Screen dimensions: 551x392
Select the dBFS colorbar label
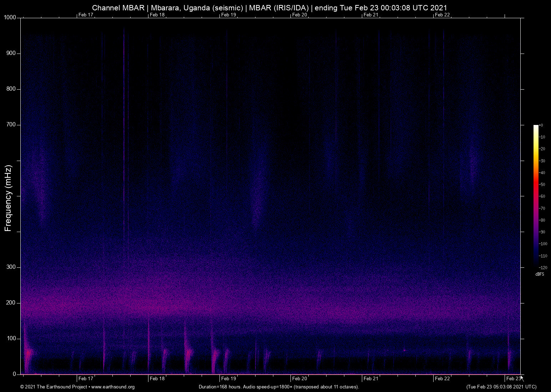coord(540,274)
